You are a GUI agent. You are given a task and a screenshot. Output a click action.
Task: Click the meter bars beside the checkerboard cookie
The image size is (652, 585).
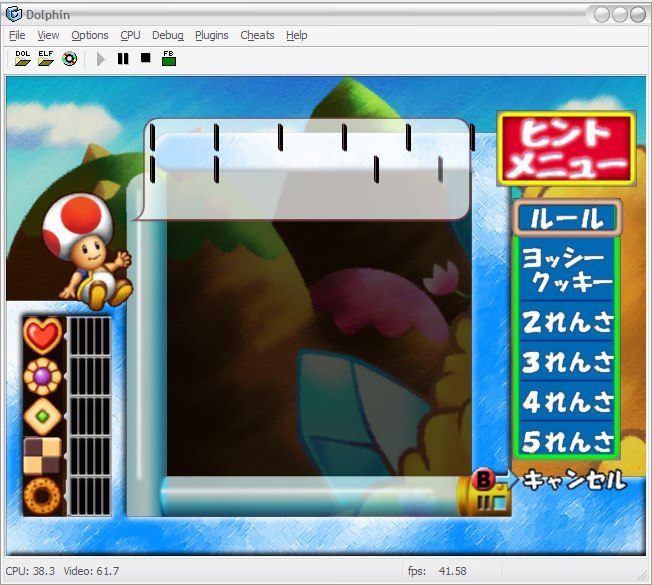[89, 456]
